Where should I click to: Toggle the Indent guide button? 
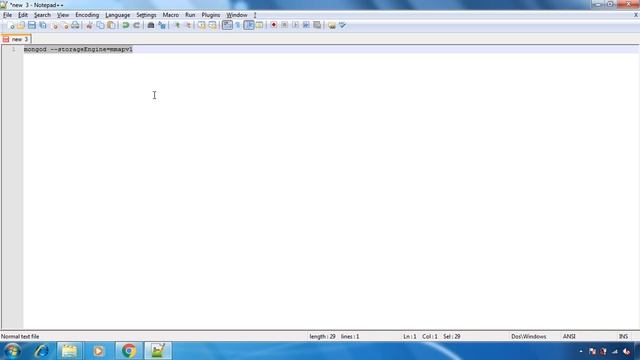click(x=249, y=25)
